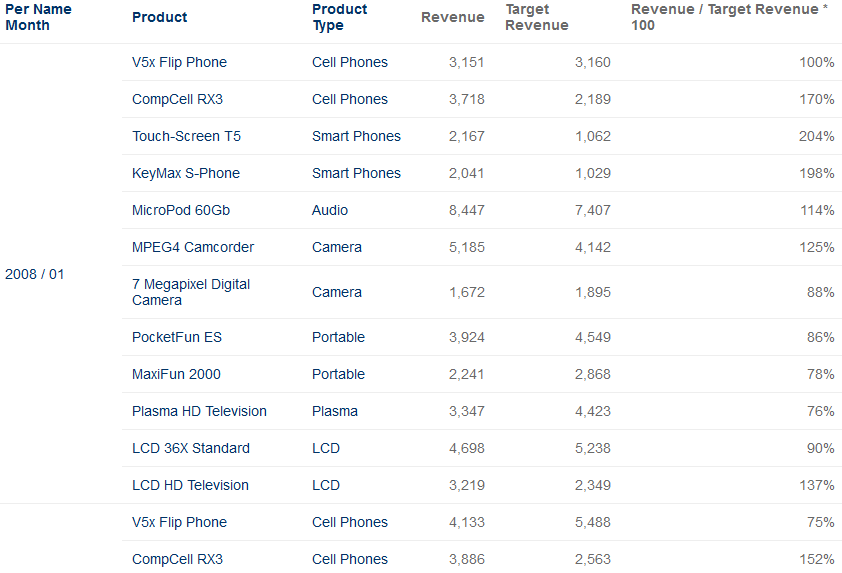
Task: Click the 204% ratio value
Action: point(816,136)
